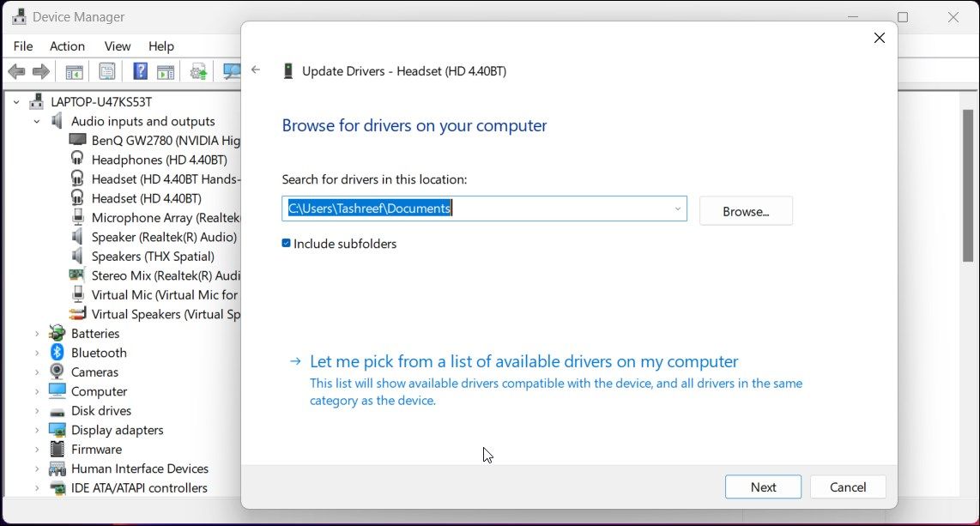The image size is (980, 526).
Task: Expand the IDE ATA/ATAPI controllers category
Action: pyautogui.click(x=37, y=488)
